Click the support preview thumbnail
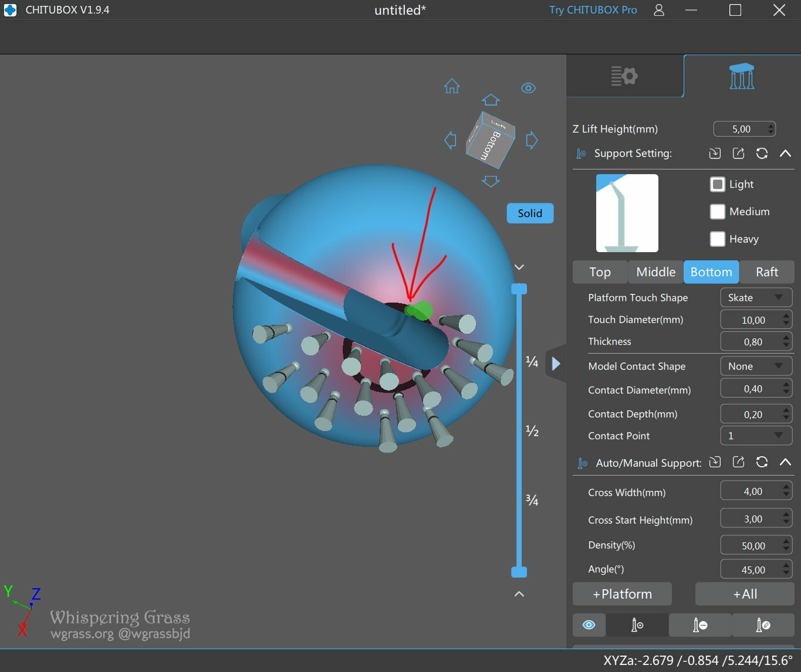801x672 pixels. [x=627, y=213]
